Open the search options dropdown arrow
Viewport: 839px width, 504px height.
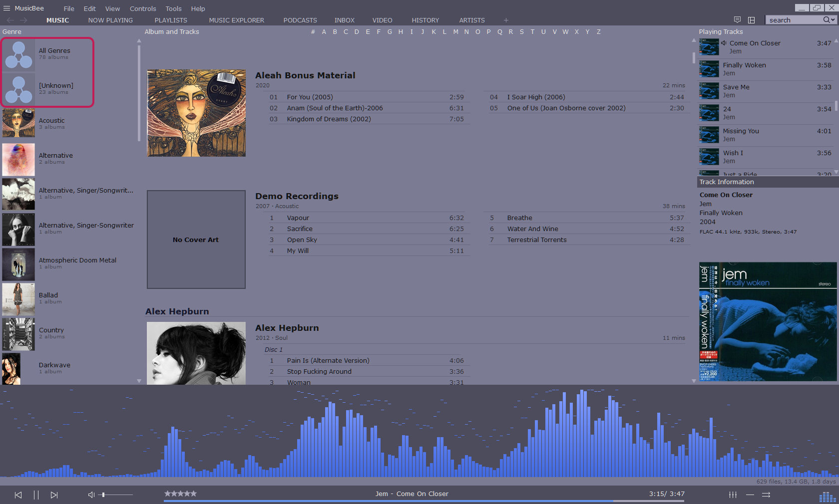tap(833, 20)
